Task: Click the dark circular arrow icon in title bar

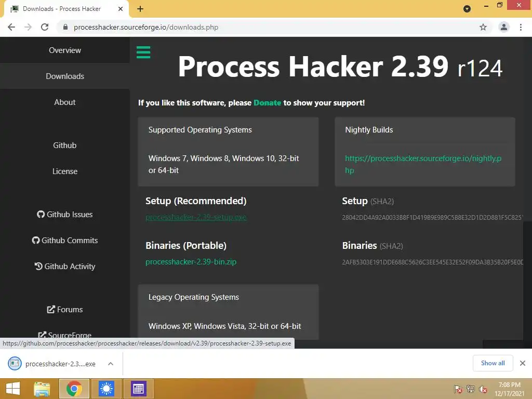Action: click(467, 9)
